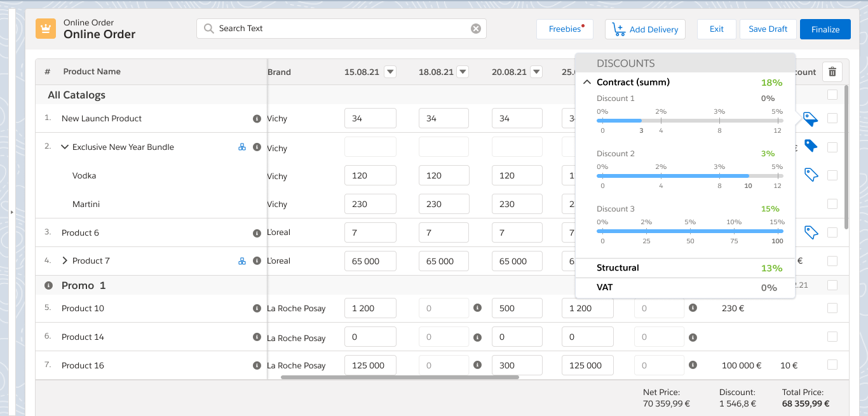
Task: Click info icon next to New Launch Product
Action: coord(257,119)
